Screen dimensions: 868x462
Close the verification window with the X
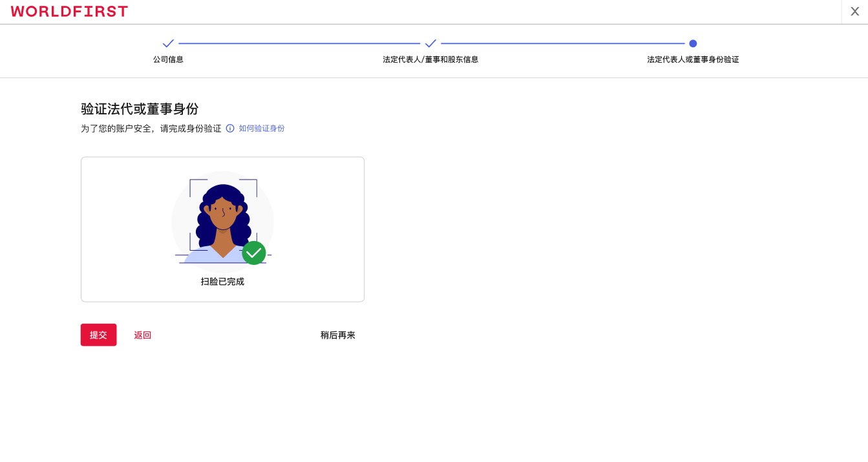pos(854,11)
